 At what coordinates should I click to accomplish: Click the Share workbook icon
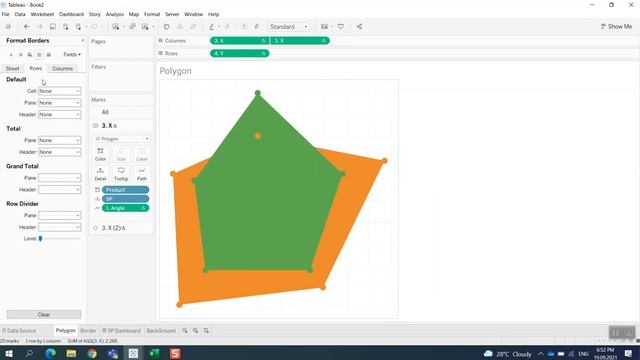pos(359,27)
